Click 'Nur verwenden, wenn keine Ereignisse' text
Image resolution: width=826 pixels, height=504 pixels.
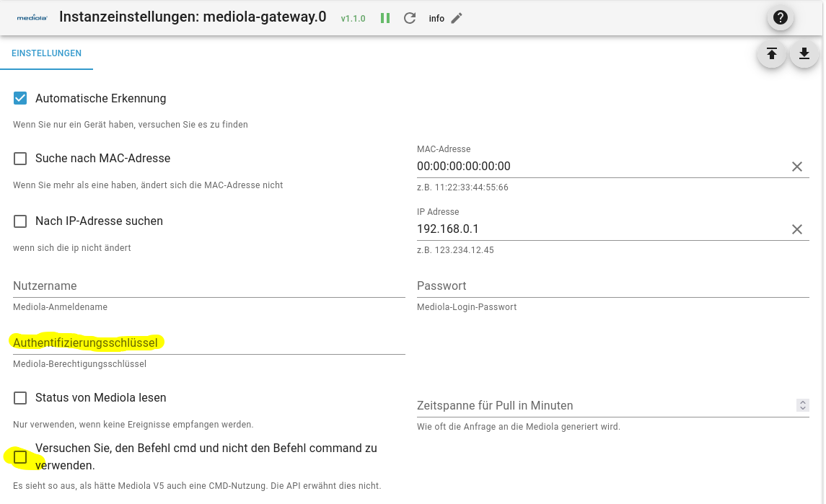pos(133,425)
